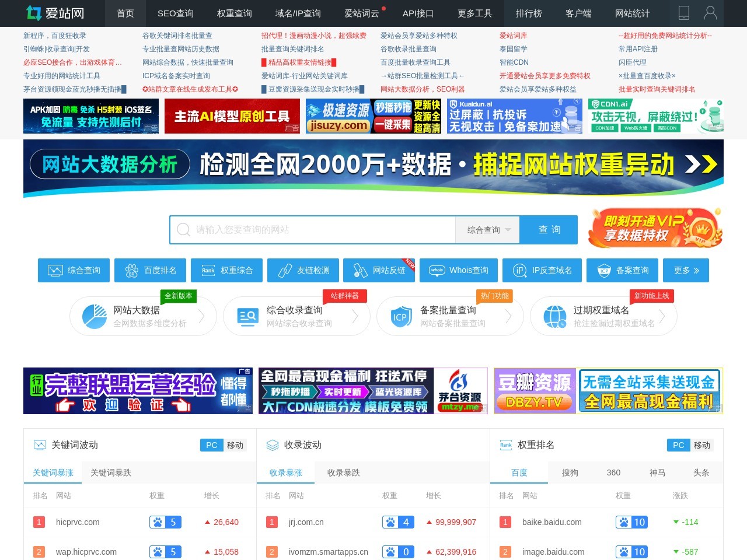
Task: Select PC toggle in 权重排名 panel
Action: (x=678, y=445)
